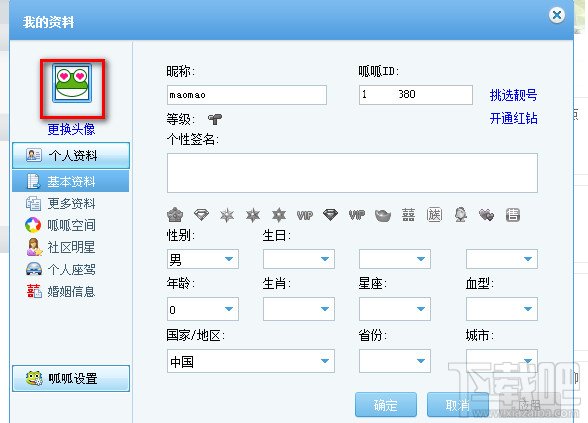Open the 国家/地区 dropdown showing 中国
The width and height of the screenshot is (588, 423).
point(251,361)
